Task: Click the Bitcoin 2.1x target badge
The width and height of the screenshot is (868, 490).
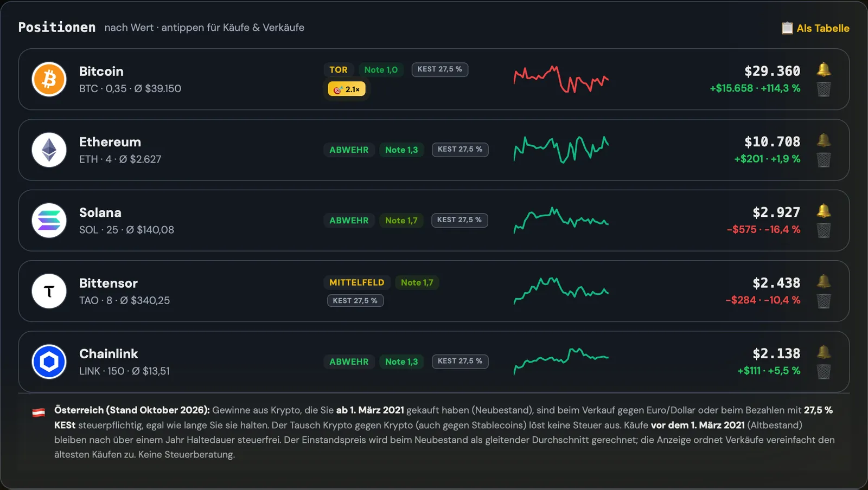Action: (347, 89)
